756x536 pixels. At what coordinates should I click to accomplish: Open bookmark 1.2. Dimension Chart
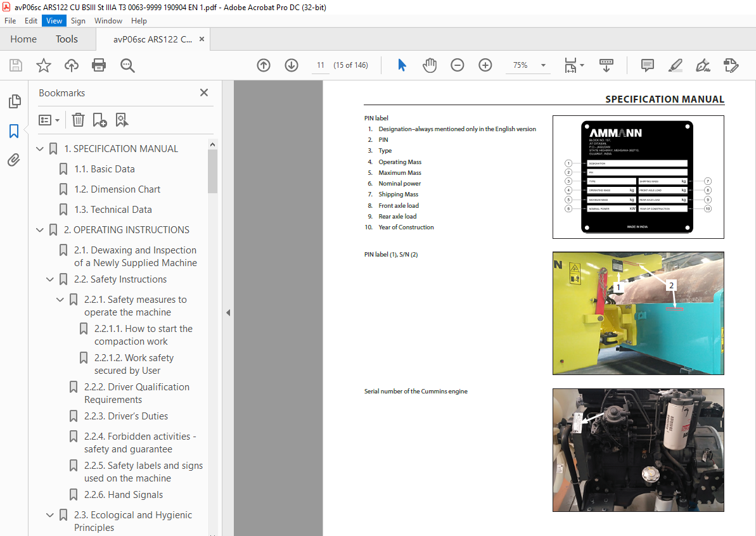point(117,189)
